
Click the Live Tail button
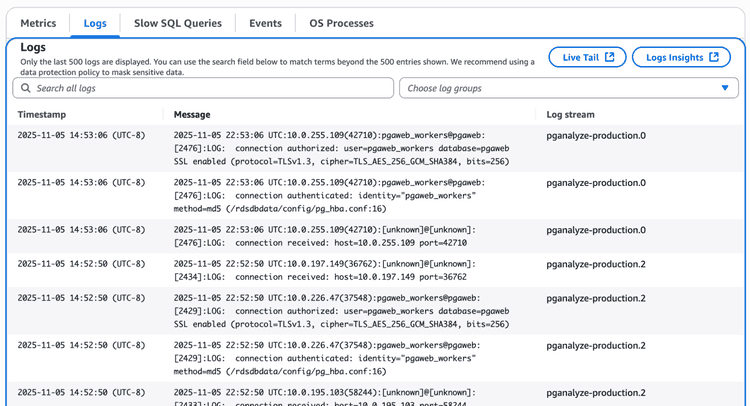point(587,57)
